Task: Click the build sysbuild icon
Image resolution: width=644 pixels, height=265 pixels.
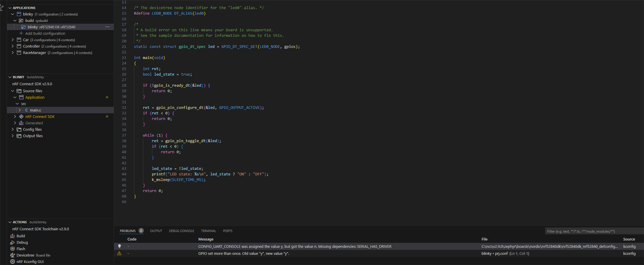Action: coord(21,20)
